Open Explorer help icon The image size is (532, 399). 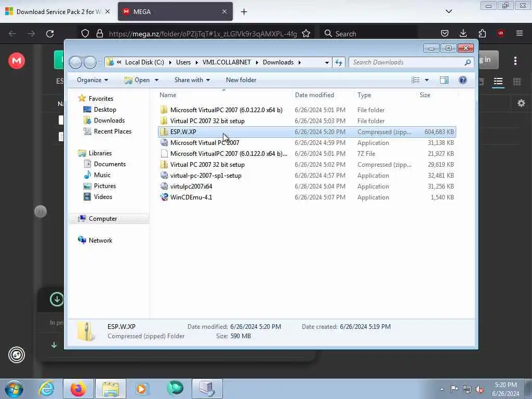[x=462, y=80]
